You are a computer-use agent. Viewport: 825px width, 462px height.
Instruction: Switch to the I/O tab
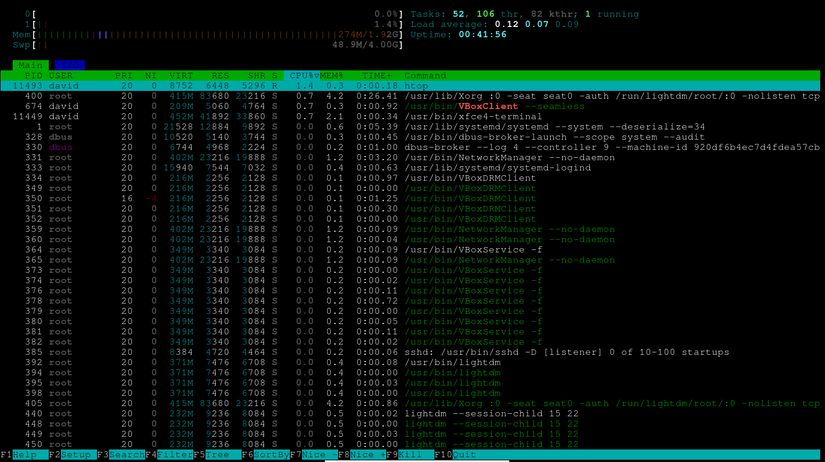69,64
